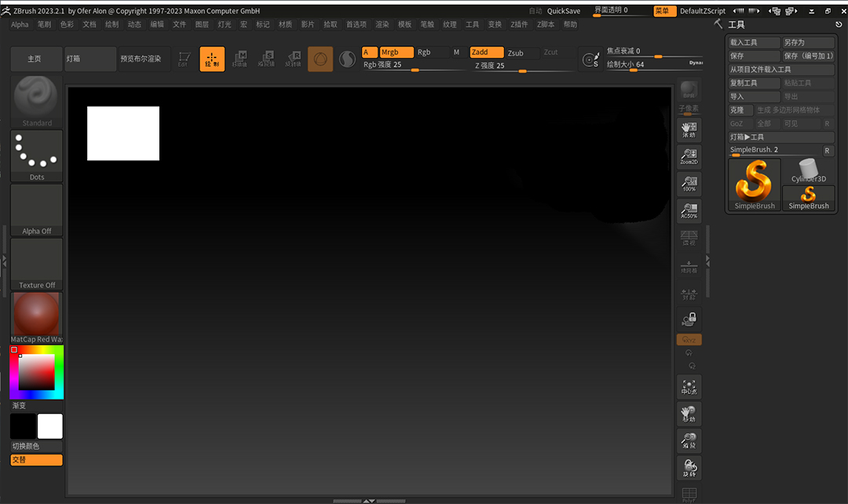Image resolution: width=848 pixels, height=504 pixels.
Task: Expand the left tray divider arrow
Action: click(x=5, y=261)
